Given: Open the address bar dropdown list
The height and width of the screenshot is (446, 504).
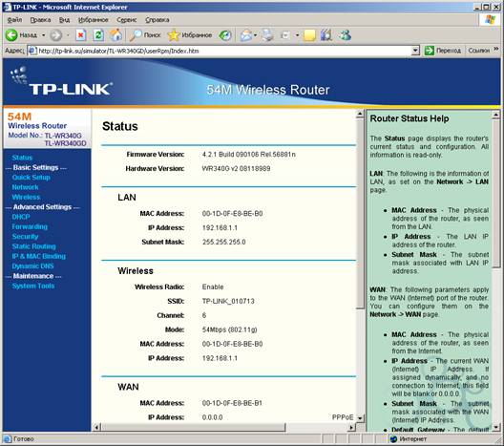Looking at the screenshot, I should click(x=415, y=51).
